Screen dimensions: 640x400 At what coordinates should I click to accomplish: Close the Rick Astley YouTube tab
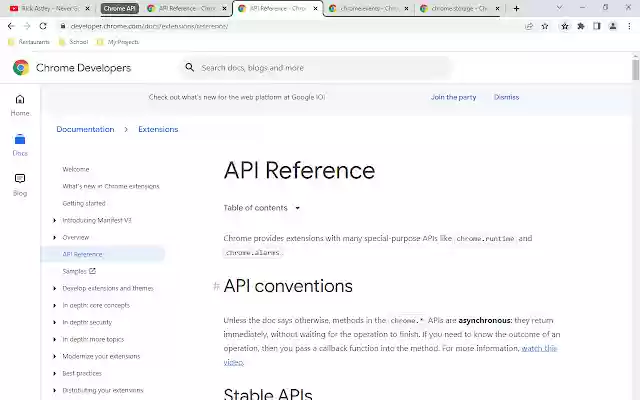coord(87,8)
